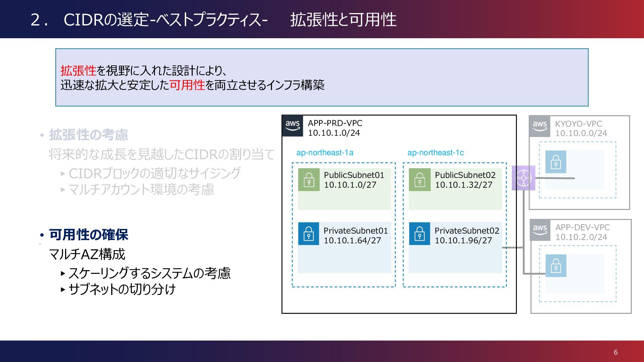Select the PrivateSubnet01 blue lock icon

[x=308, y=234]
